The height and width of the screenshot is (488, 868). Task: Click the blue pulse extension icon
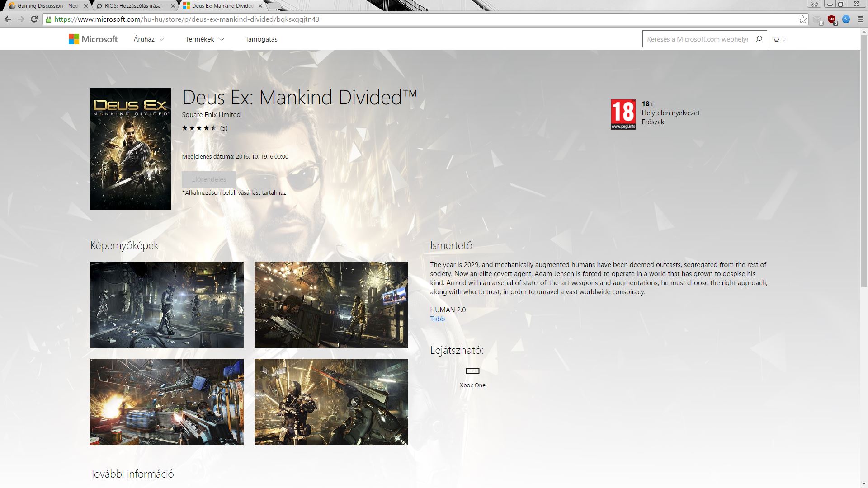click(846, 19)
